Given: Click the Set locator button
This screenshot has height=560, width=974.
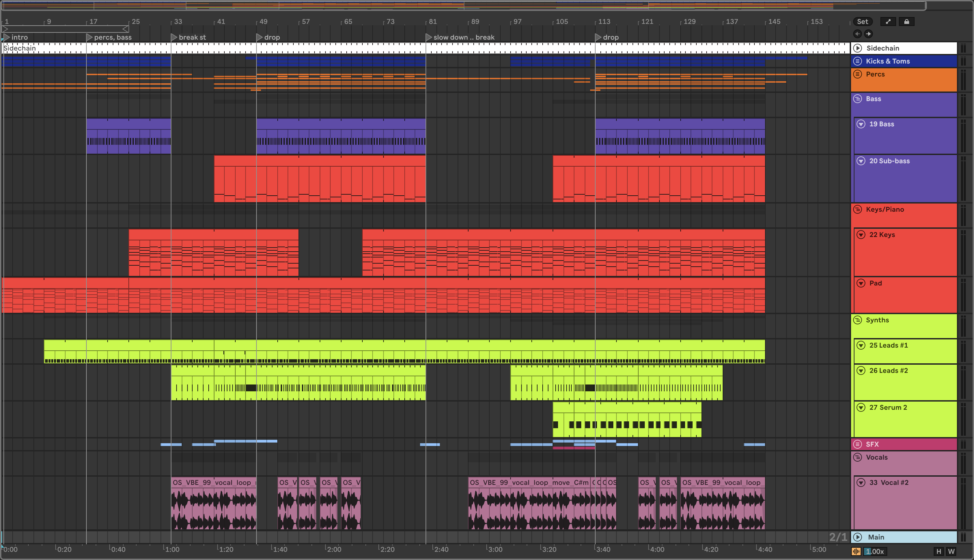Looking at the screenshot, I should [x=862, y=22].
